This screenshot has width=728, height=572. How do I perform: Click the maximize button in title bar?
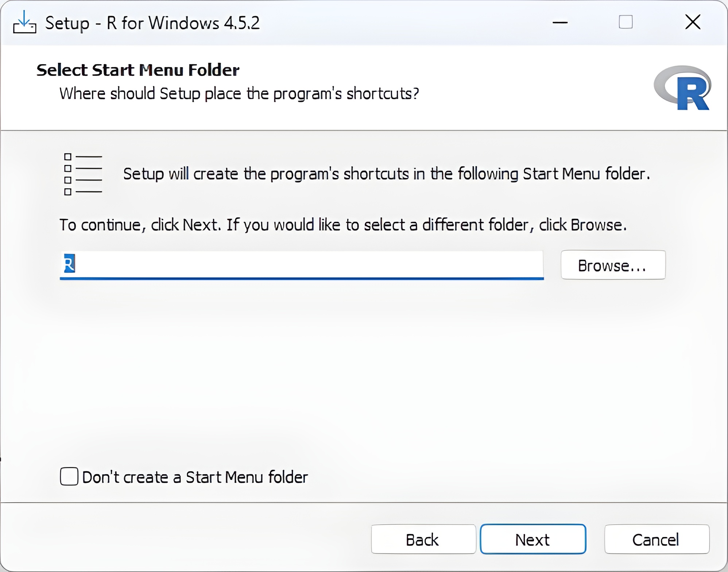pos(626,22)
